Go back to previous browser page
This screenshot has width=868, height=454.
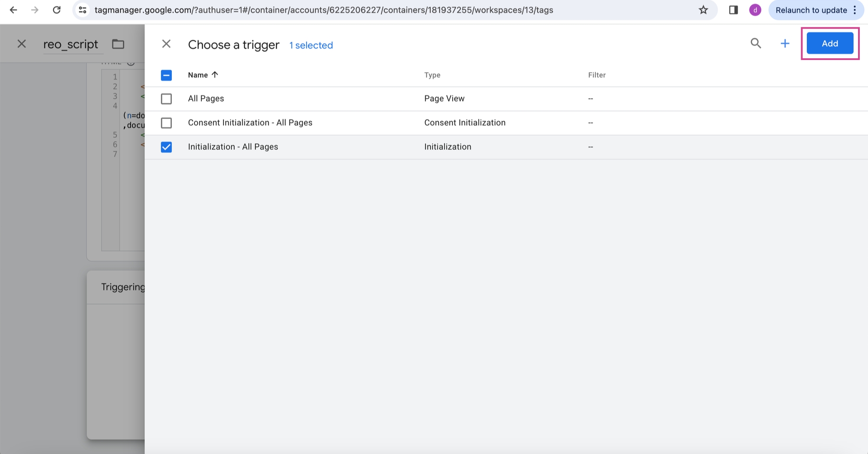coord(13,10)
